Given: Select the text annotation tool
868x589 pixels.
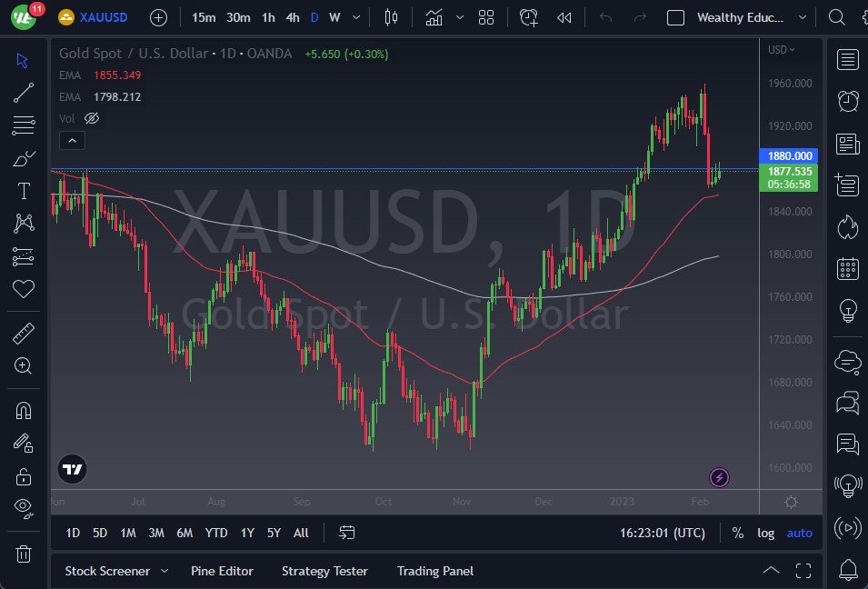Looking at the screenshot, I should (x=23, y=191).
